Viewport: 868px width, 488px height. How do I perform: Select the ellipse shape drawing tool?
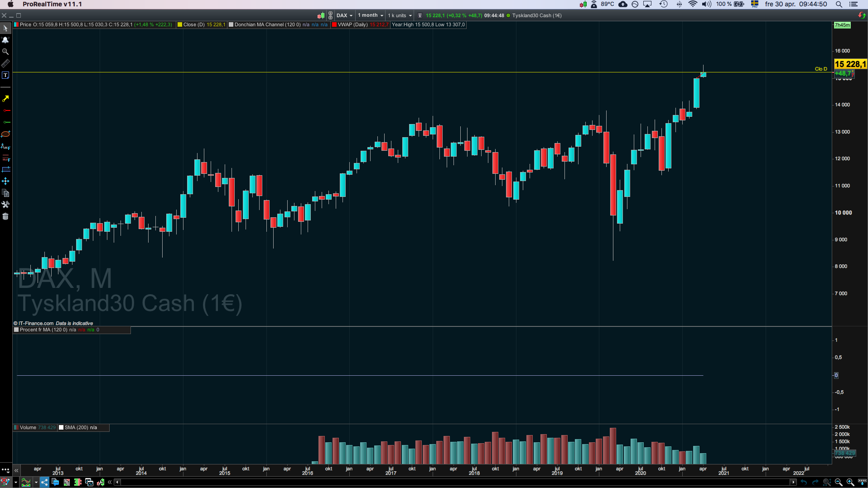coord(5,134)
